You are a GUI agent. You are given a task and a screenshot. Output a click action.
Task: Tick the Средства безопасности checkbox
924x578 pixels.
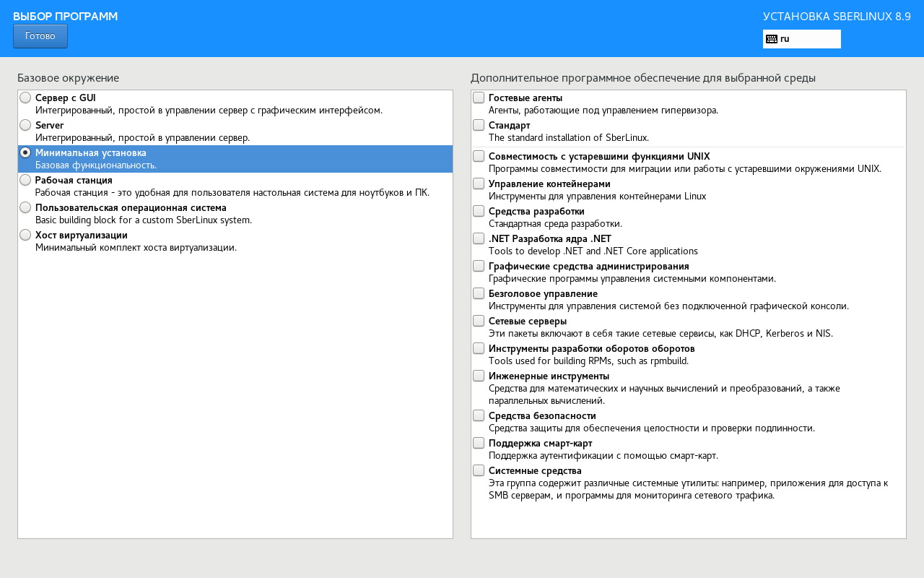(x=479, y=415)
